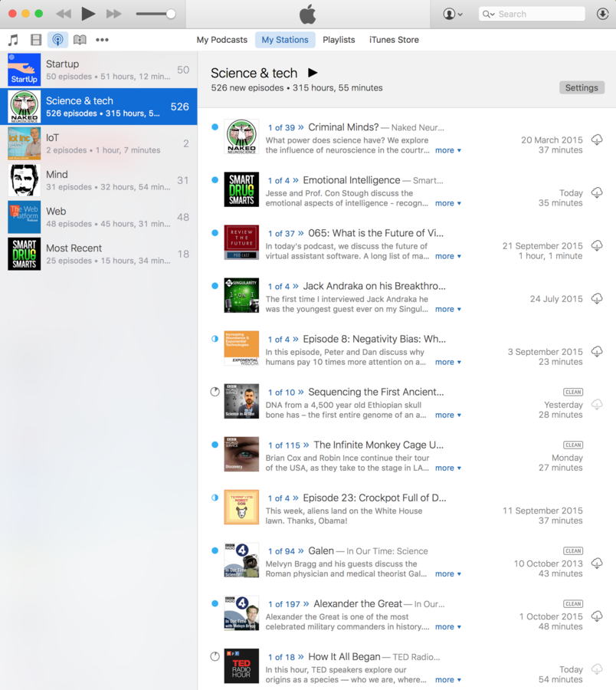Open the iTunes U library icon
Viewport: 616px width, 690px height.
pos(80,40)
